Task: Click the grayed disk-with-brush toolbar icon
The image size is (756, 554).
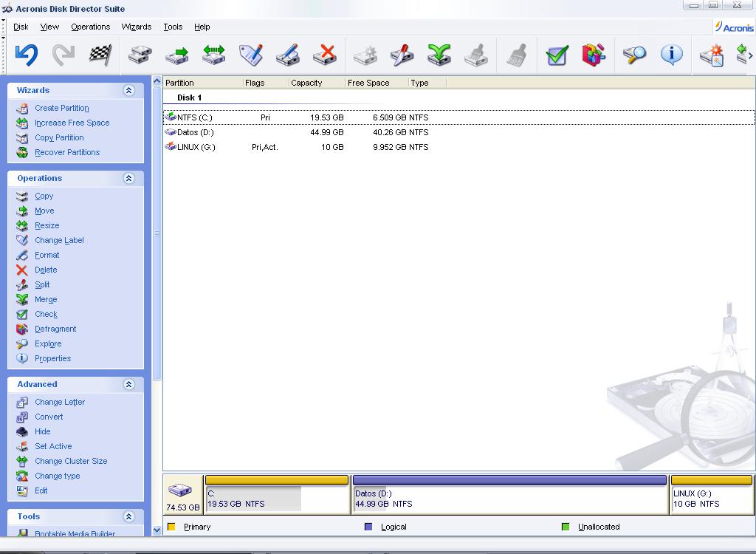Action: pyautogui.click(x=476, y=55)
